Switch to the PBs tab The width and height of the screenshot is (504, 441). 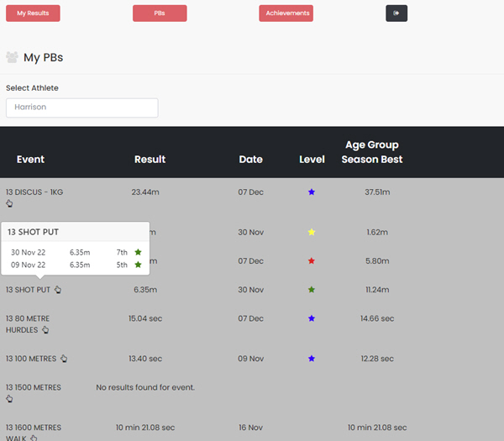(160, 13)
